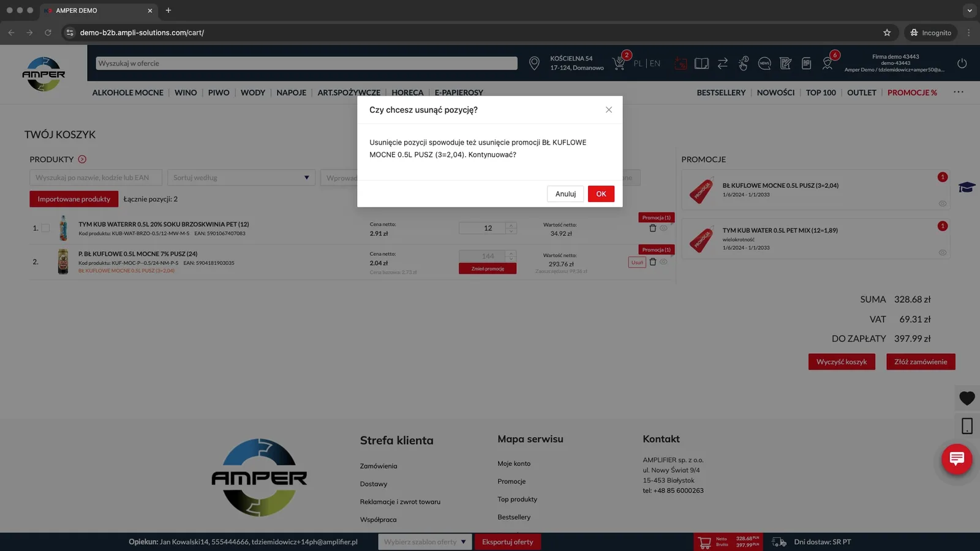Cancel deletion with the Anuluj button

pos(565,193)
